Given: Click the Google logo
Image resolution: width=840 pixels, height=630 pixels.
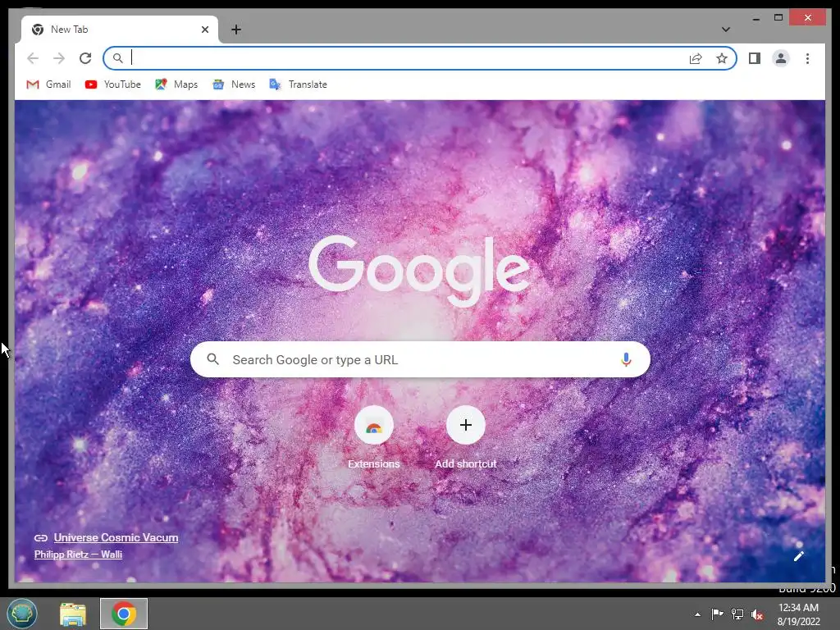Looking at the screenshot, I should [419, 270].
